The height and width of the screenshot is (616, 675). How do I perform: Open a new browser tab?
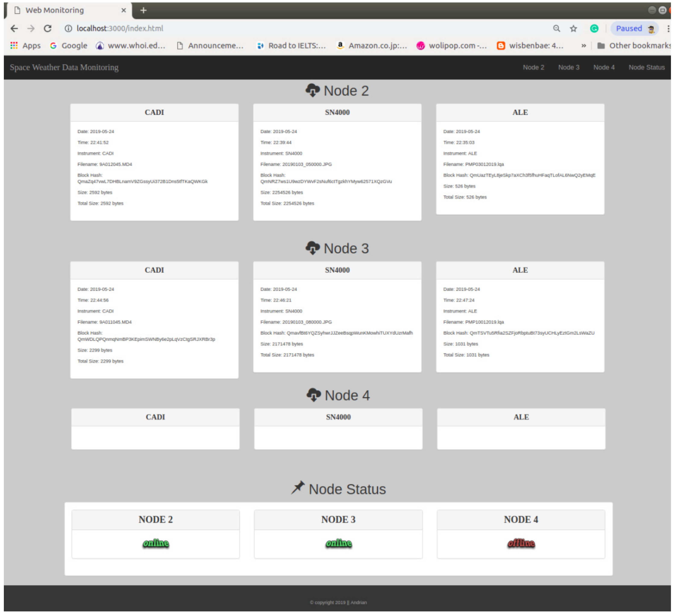click(x=143, y=10)
